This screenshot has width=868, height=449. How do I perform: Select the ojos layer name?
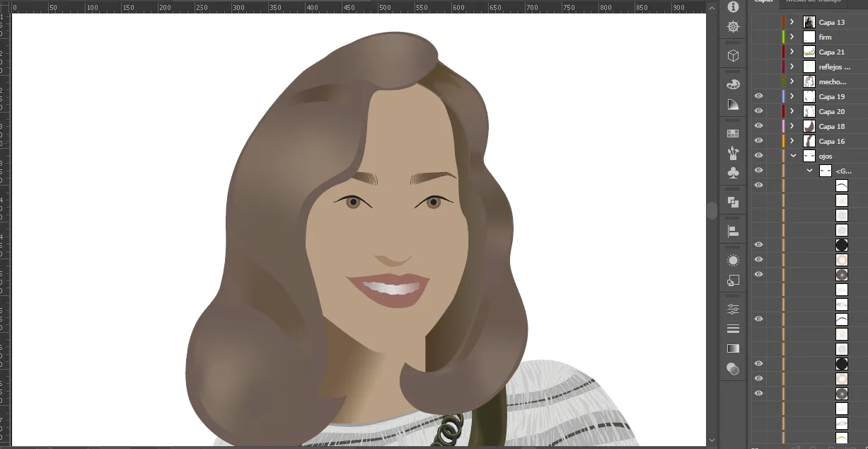(x=826, y=157)
